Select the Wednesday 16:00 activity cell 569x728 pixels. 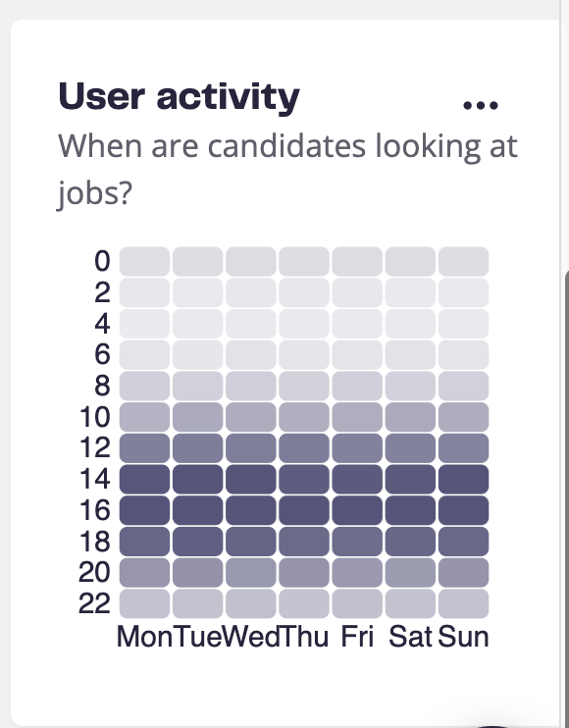pos(250,510)
